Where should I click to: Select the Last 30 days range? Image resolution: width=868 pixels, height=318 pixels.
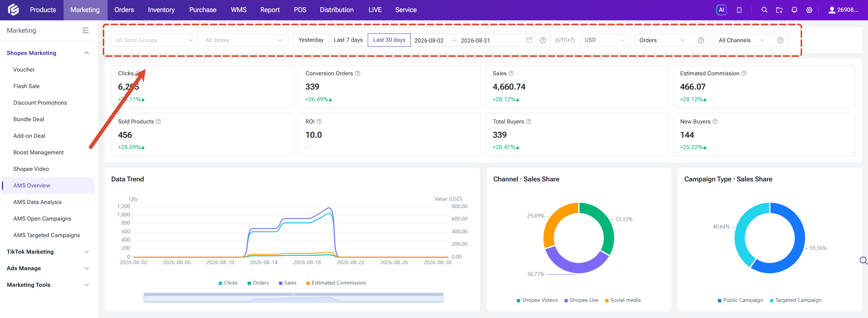tap(389, 40)
